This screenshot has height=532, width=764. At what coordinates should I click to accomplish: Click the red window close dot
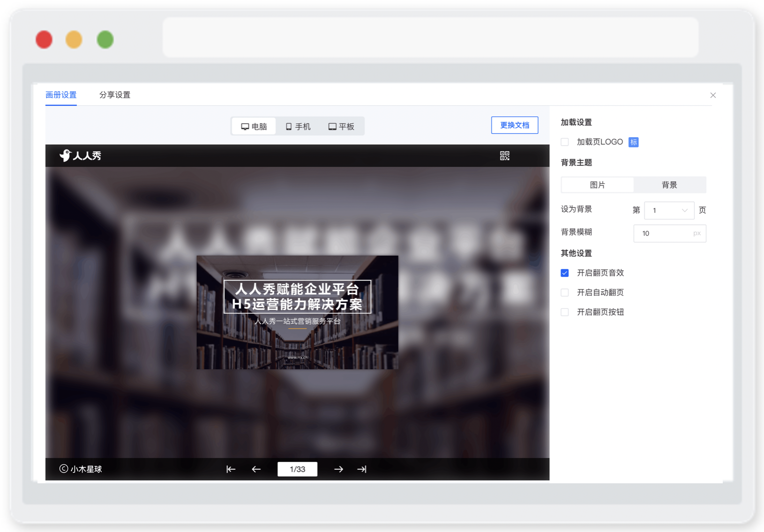[44, 40]
